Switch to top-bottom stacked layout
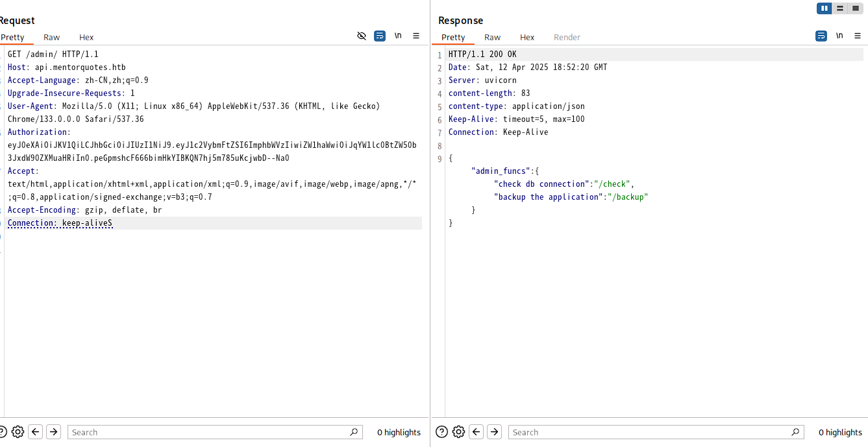868x447 pixels. pyautogui.click(x=840, y=8)
